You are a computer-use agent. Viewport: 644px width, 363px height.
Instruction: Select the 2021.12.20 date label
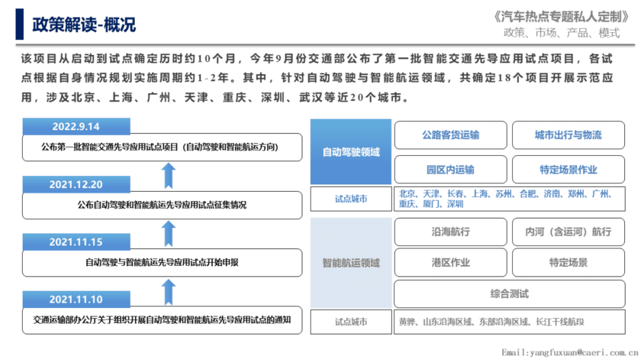76,184
